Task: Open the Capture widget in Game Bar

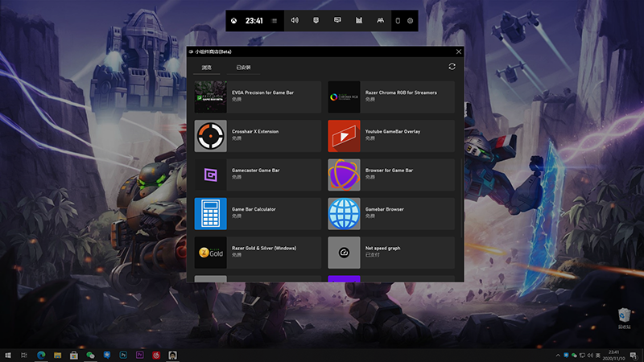Action: coord(316,20)
